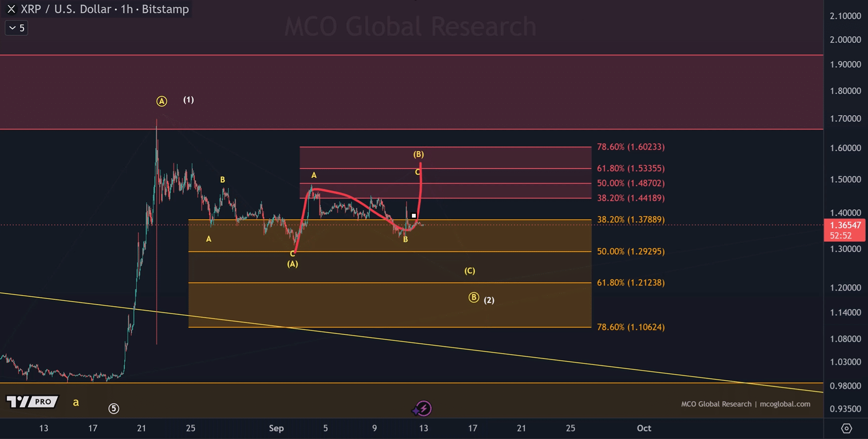The width and height of the screenshot is (868, 439).
Task: Click the TradingView PRO logo
Action: click(32, 402)
